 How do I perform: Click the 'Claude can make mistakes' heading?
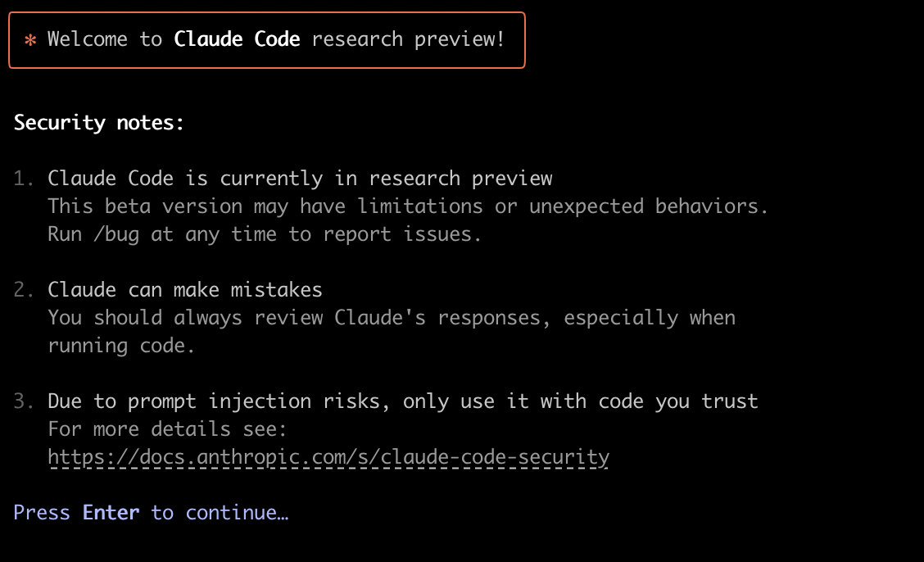(185, 290)
